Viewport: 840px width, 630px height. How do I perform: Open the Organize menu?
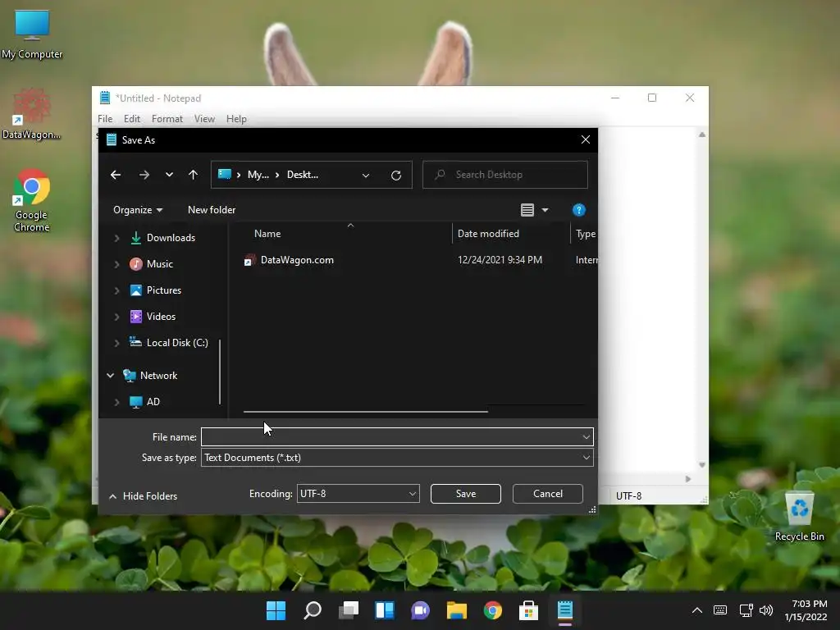[x=138, y=210]
